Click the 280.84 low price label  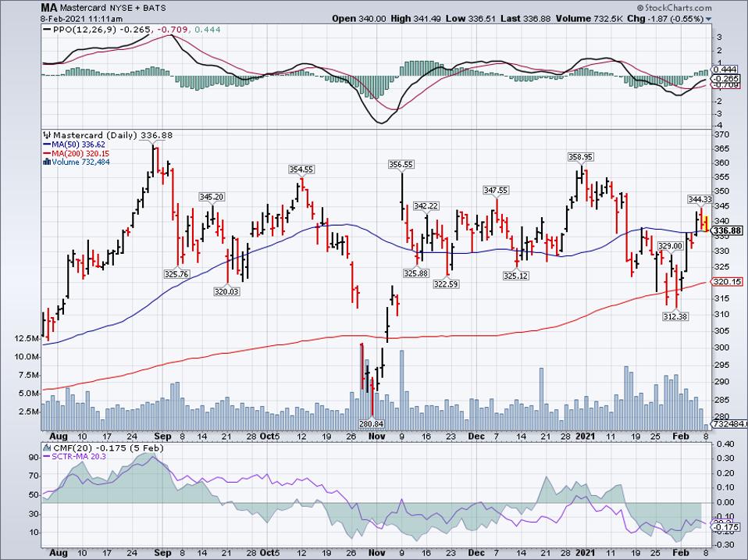tap(371, 423)
